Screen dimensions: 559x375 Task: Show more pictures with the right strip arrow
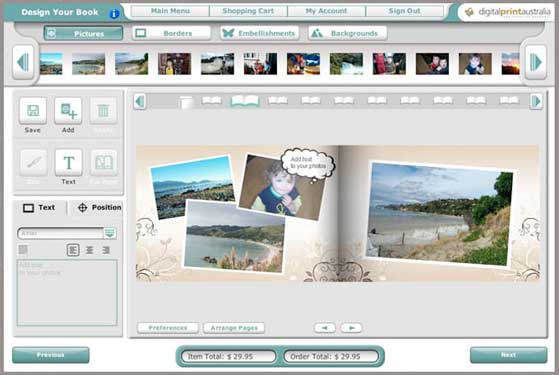[x=535, y=62]
